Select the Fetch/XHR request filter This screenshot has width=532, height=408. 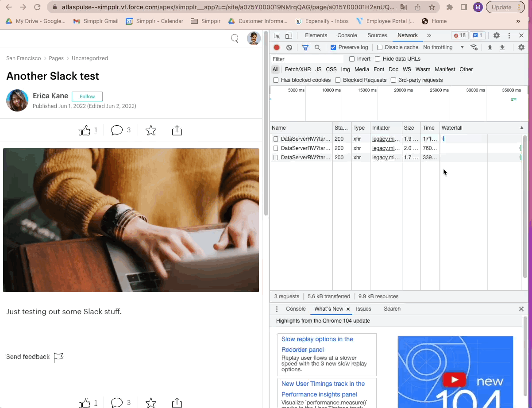pyautogui.click(x=297, y=69)
